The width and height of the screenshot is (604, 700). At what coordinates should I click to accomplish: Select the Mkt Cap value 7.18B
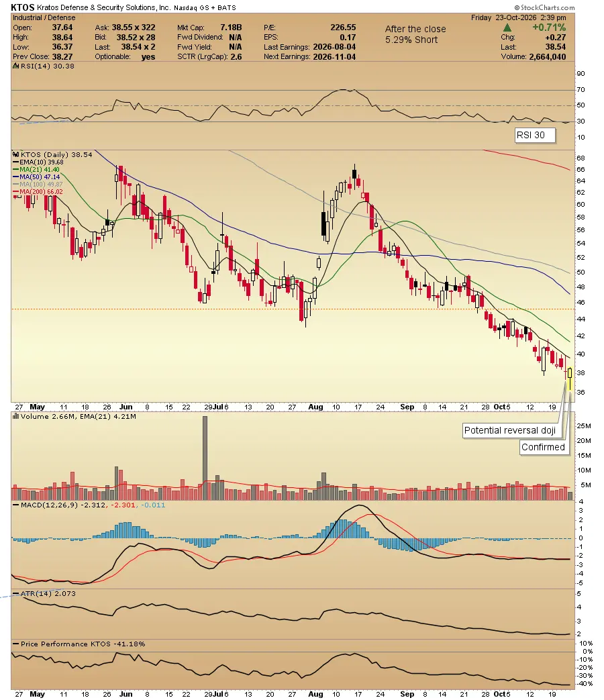pos(231,28)
